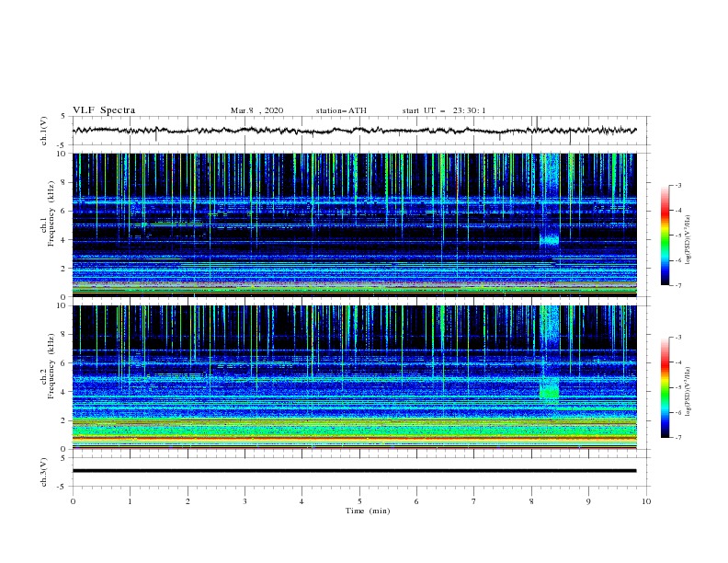Click the "10" kHz tick of ch.2 spectrogram
The height and width of the screenshot is (563, 728).
[63, 305]
